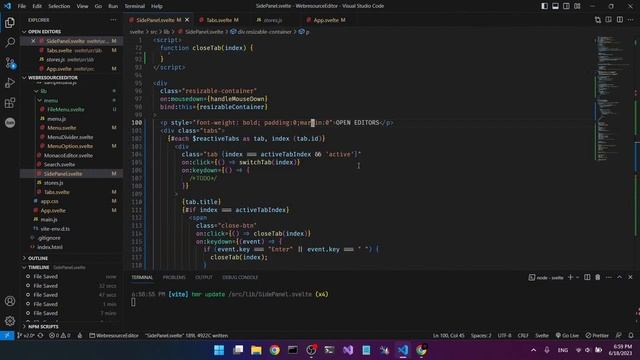Change language mode Svelte in status bar
The image size is (640, 360).
[542, 336]
